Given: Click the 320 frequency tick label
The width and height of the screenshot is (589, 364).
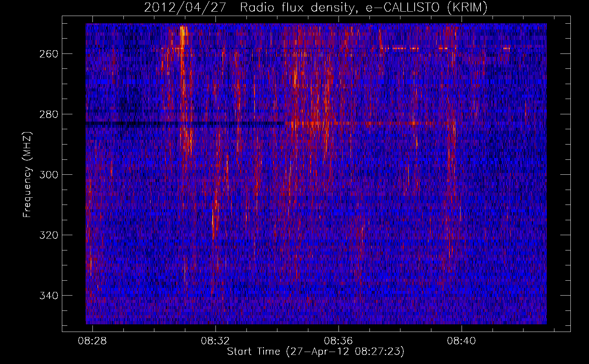Looking at the screenshot, I should (x=48, y=235).
